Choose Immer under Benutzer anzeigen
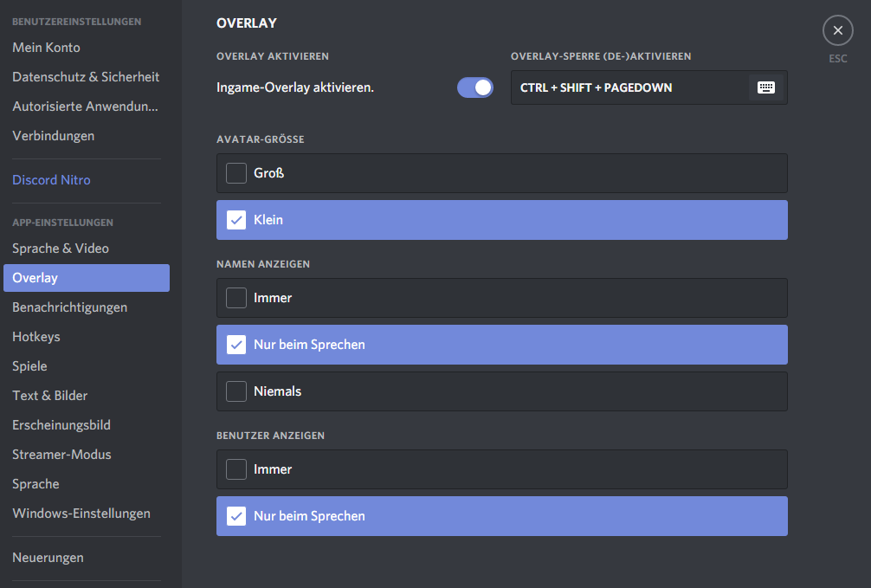 (501, 469)
